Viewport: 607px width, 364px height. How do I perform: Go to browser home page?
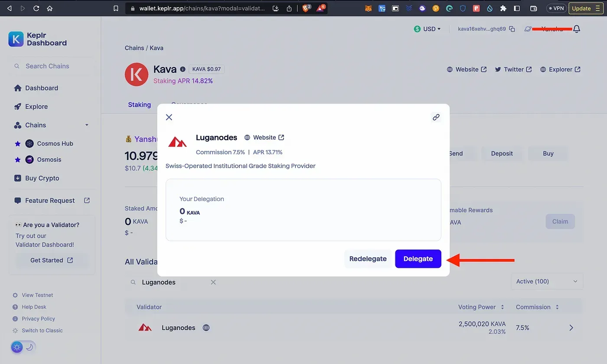50,8
